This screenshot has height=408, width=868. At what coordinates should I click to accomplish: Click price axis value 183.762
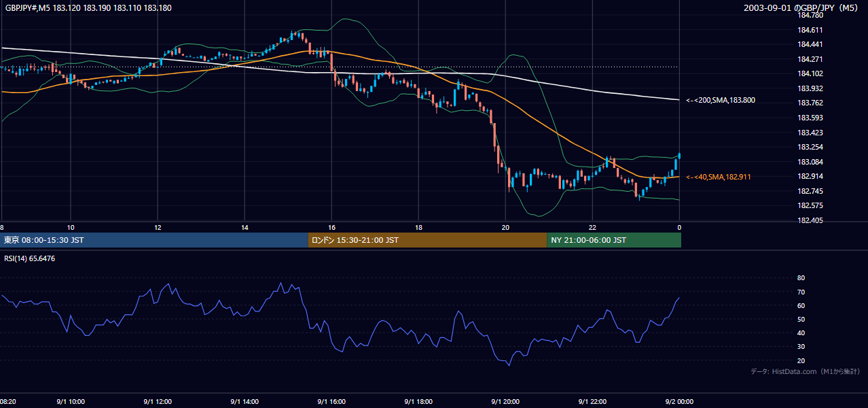[810, 103]
